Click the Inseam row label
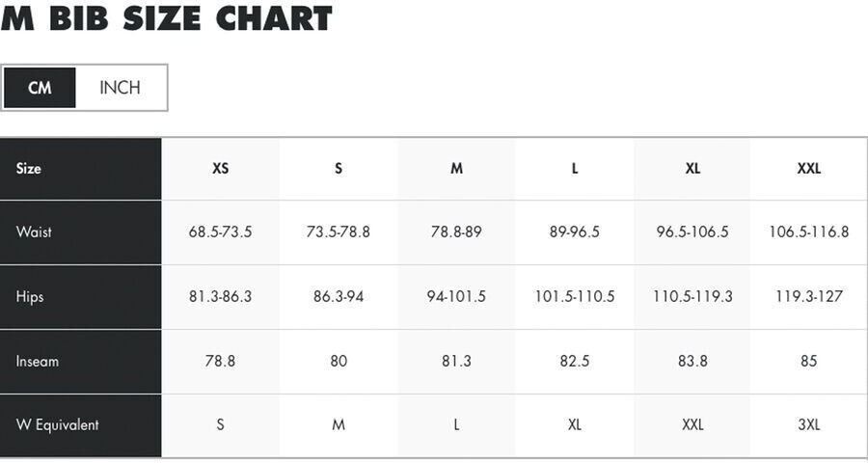Viewport: 868px width, 463px height. pos(38,361)
